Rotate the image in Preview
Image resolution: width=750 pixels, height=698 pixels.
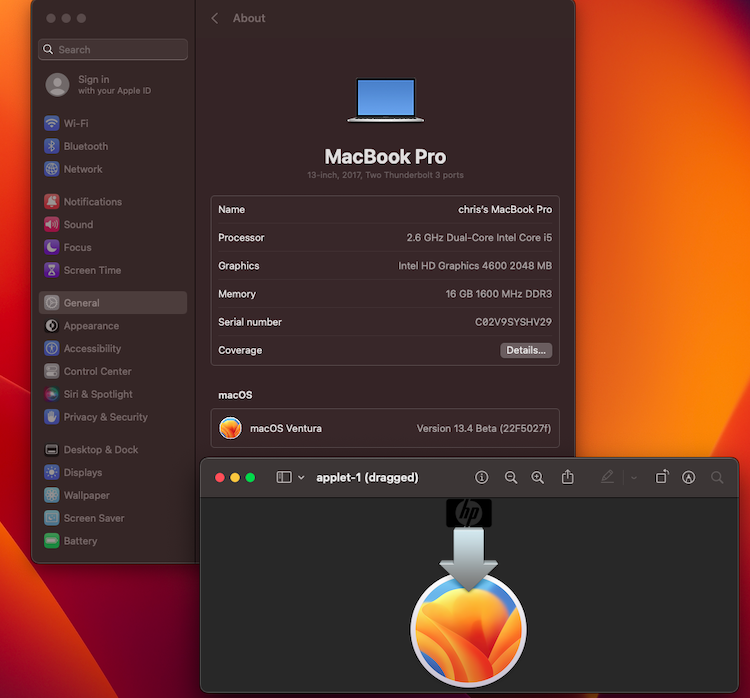click(x=662, y=477)
